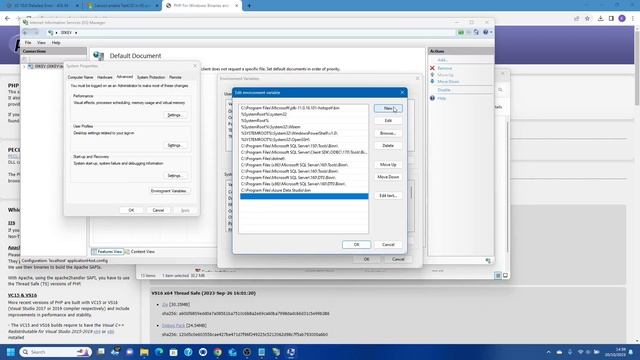Select the System32\OpenSSH\ path entry

coord(304,140)
